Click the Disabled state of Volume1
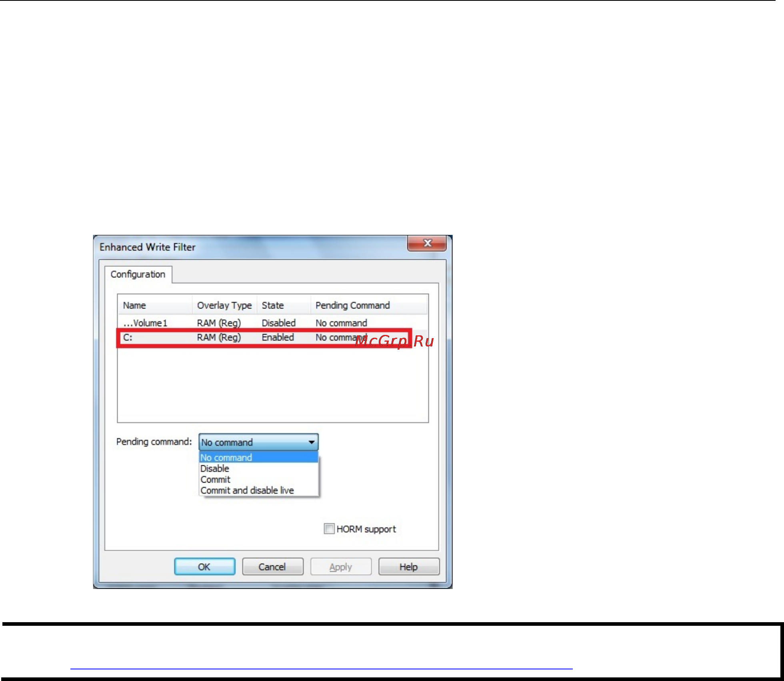Viewport: 784px width, 681px height. pyautogui.click(x=278, y=323)
